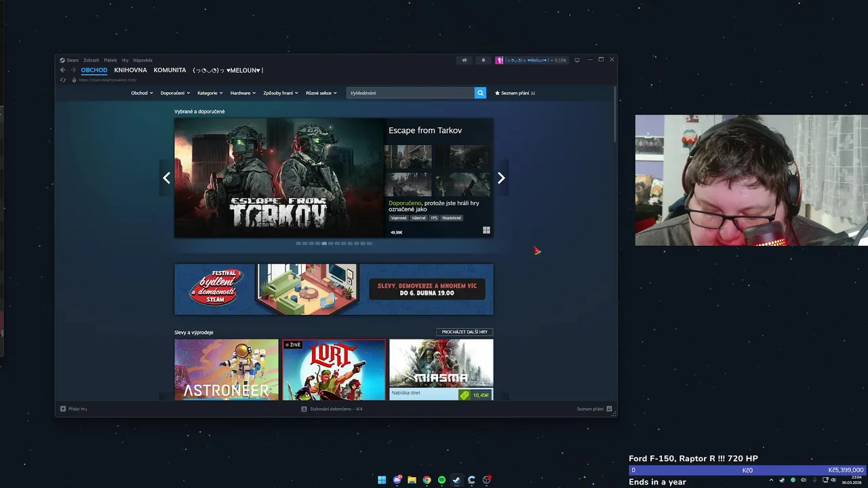The width and height of the screenshot is (868, 488).
Task: Go back with the Steam back arrow
Action: pos(62,70)
